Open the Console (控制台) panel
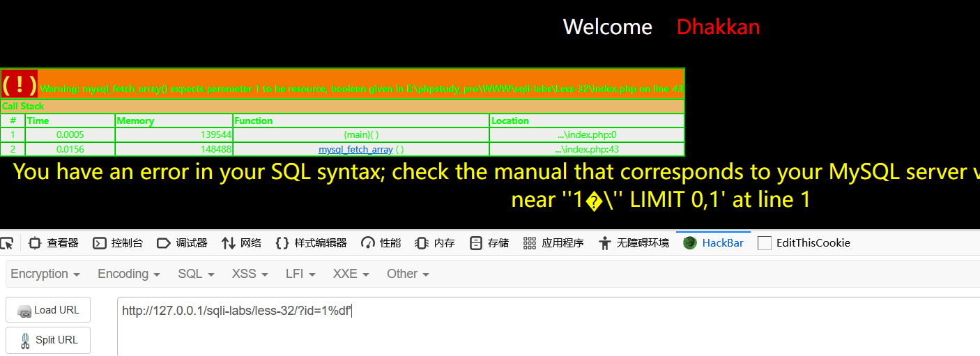Viewport: 980px width, 356px height. [118, 243]
